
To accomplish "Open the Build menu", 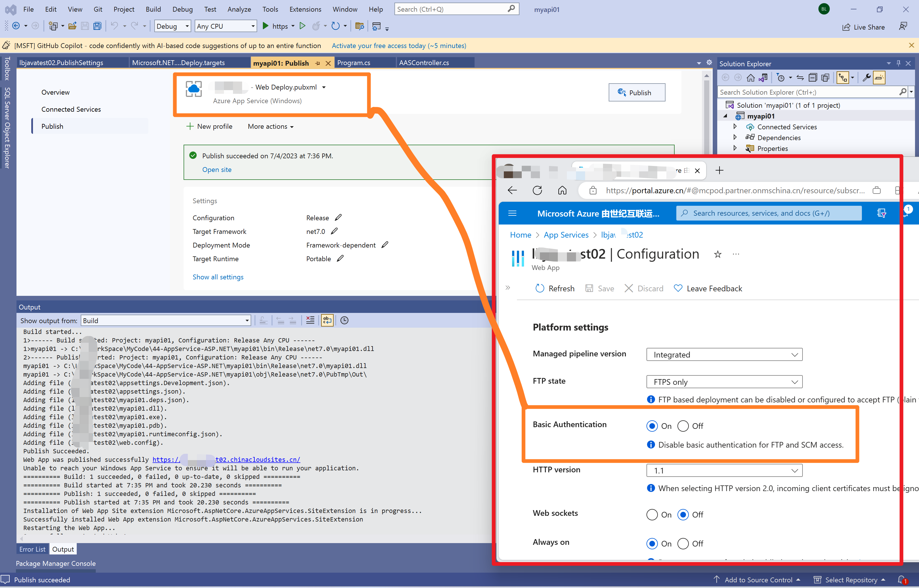I will pos(153,9).
